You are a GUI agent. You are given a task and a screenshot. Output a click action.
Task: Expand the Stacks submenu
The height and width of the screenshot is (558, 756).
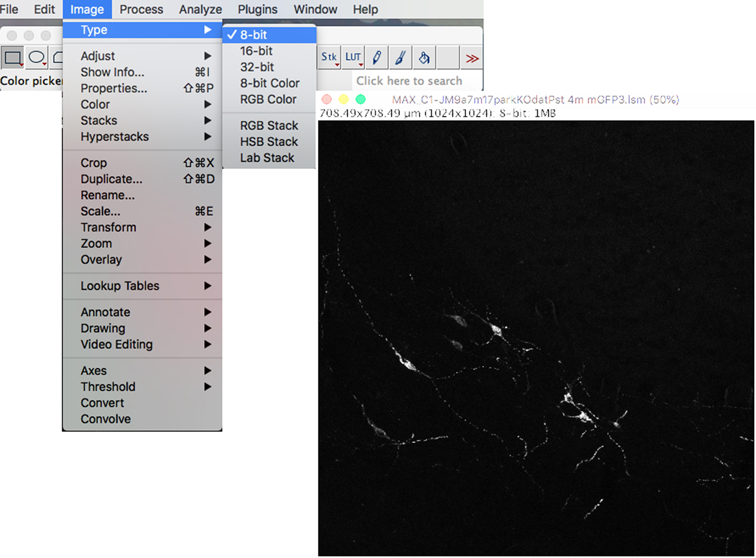point(142,120)
